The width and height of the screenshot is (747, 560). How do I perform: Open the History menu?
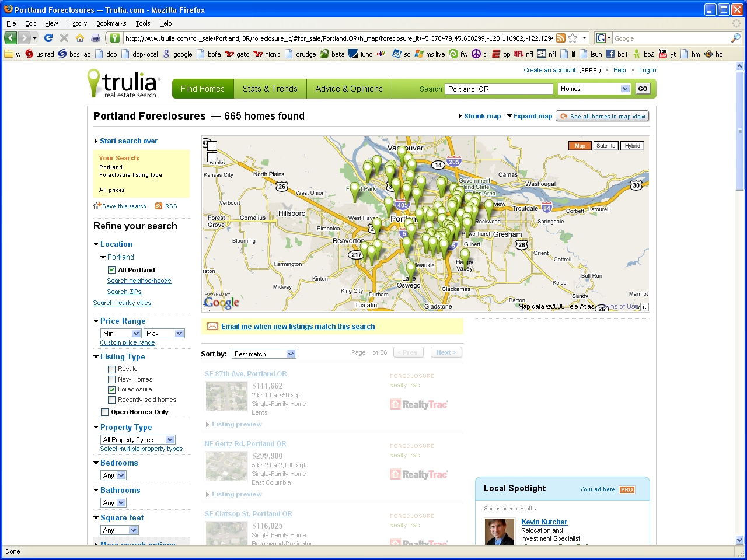click(76, 23)
